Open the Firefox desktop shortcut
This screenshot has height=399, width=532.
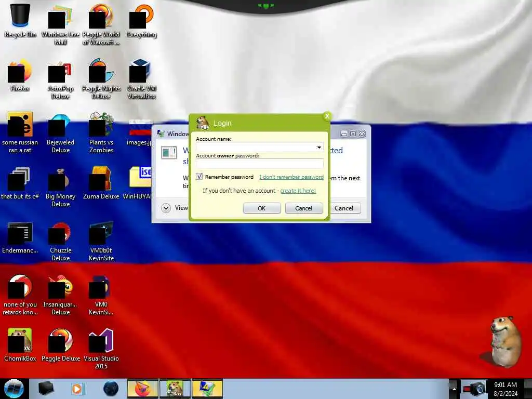(x=20, y=75)
